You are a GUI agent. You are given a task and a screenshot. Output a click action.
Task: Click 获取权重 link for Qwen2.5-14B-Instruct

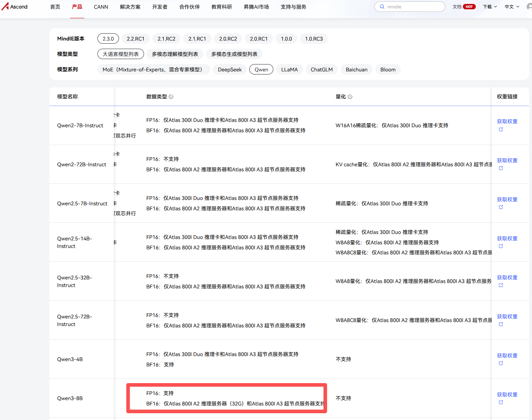507,238
